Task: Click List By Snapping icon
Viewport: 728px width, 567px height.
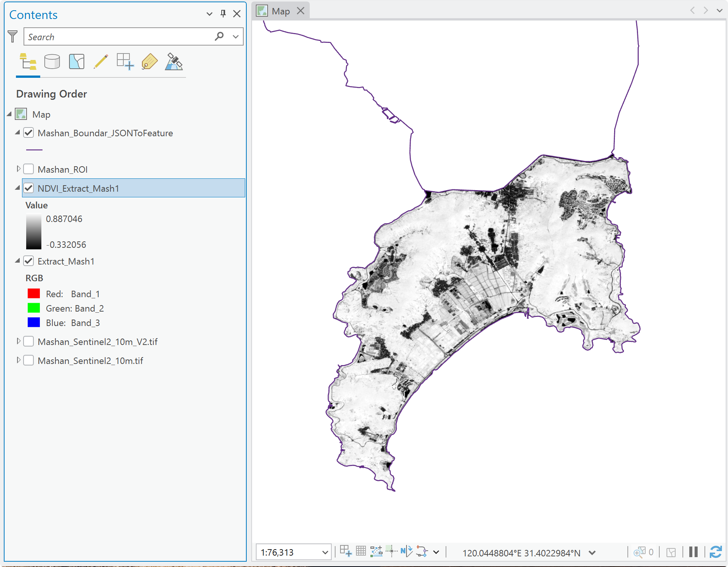Action: pos(125,61)
